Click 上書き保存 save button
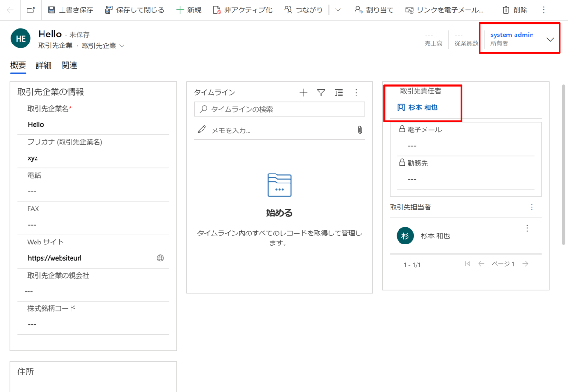Image resolution: width=568 pixels, height=392 pixels. [71, 10]
